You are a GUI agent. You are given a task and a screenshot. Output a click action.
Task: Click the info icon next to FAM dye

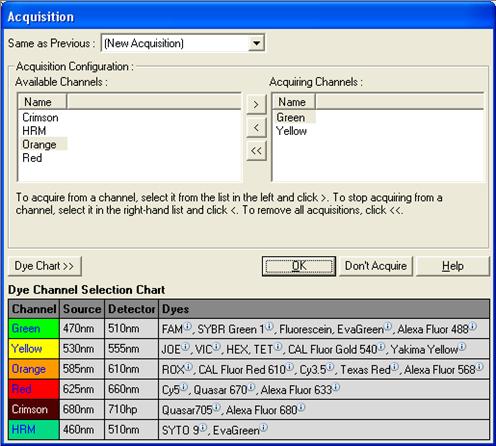(x=187, y=326)
